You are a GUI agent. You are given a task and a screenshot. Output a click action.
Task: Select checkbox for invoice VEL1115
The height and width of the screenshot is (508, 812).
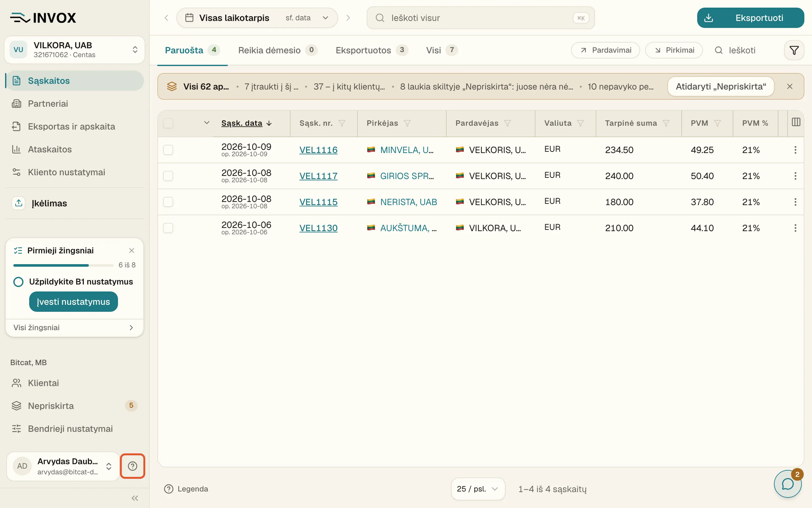[168, 202]
